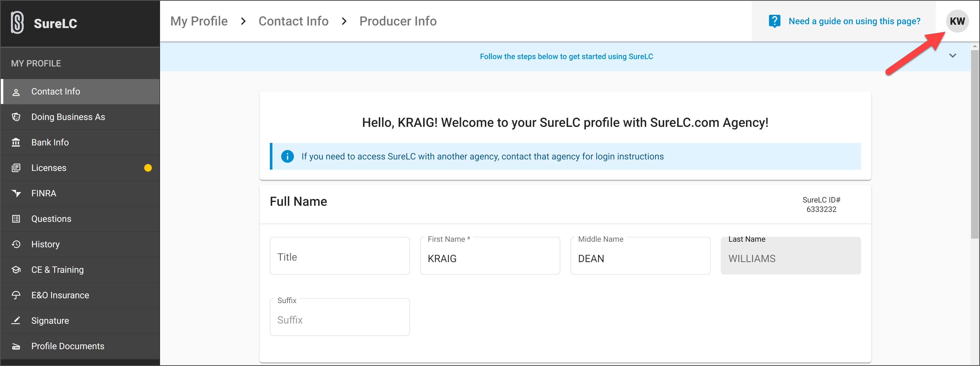Click the SureLC ID# 6333232 text
Screen dimensions: 980x366
[x=821, y=205]
